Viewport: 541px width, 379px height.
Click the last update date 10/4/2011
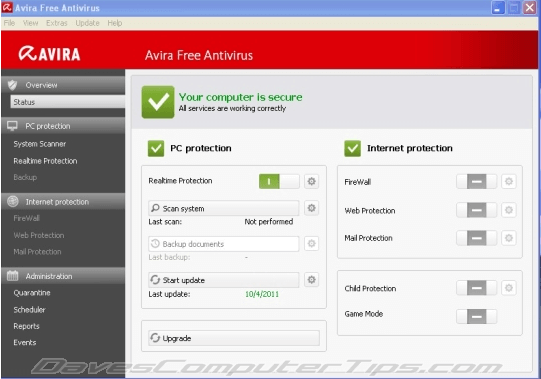[x=262, y=294]
